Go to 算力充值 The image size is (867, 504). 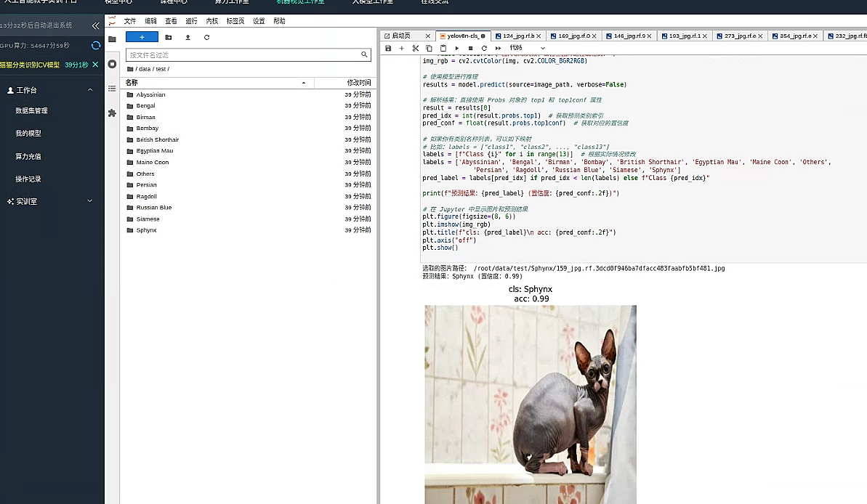28,156
